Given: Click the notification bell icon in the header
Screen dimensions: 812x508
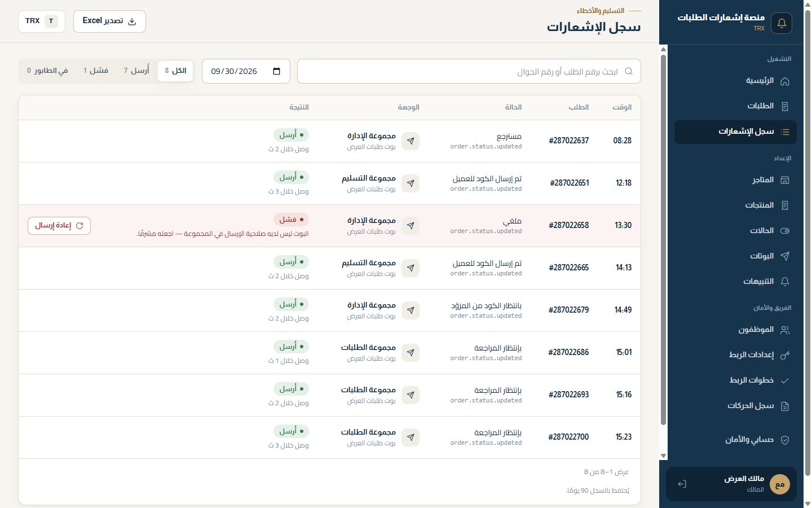Looking at the screenshot, I should click(782, 23).
